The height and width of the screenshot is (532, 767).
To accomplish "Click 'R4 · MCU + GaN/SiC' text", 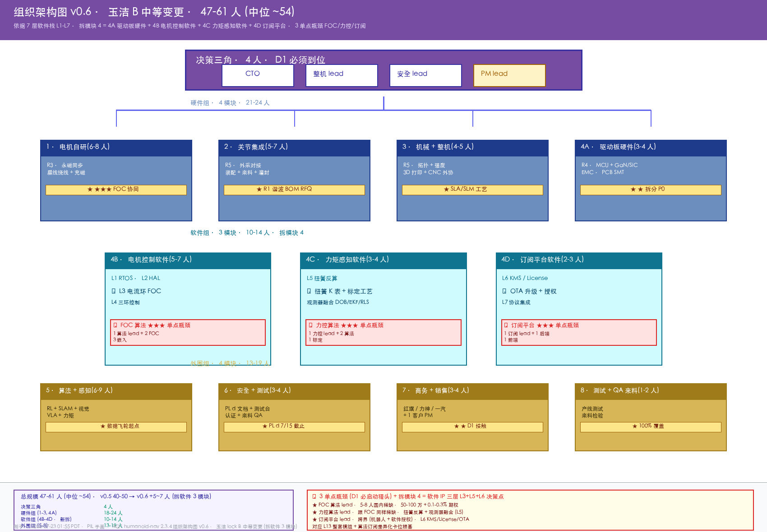I will tap(610, 165).
